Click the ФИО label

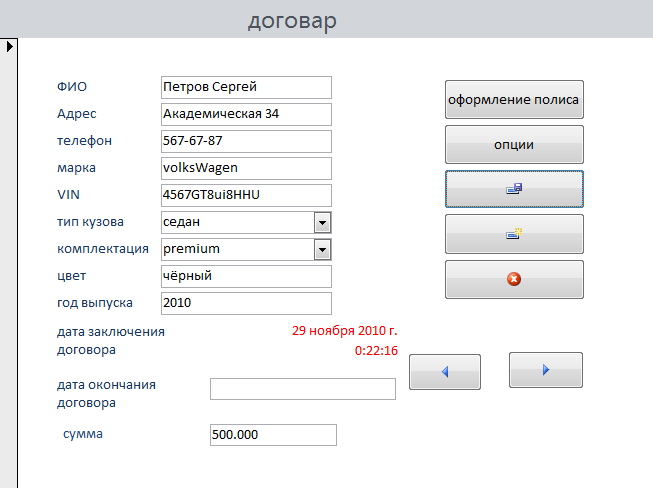(x=72, y=87)
